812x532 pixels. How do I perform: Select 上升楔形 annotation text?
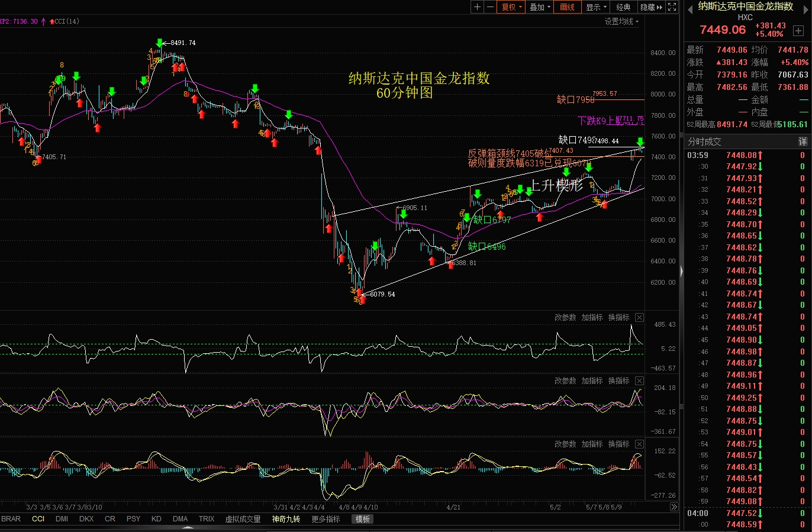556,186
